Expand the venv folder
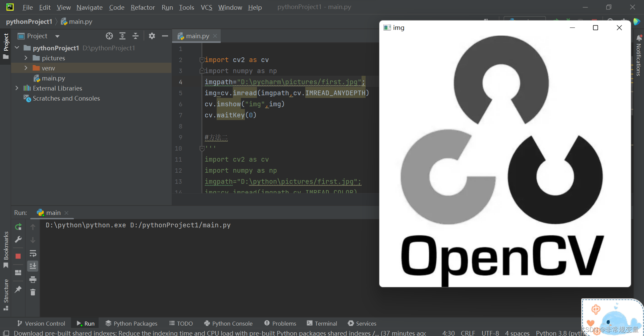The height and width of the screenshot is (336, 644). click(26, 68)
